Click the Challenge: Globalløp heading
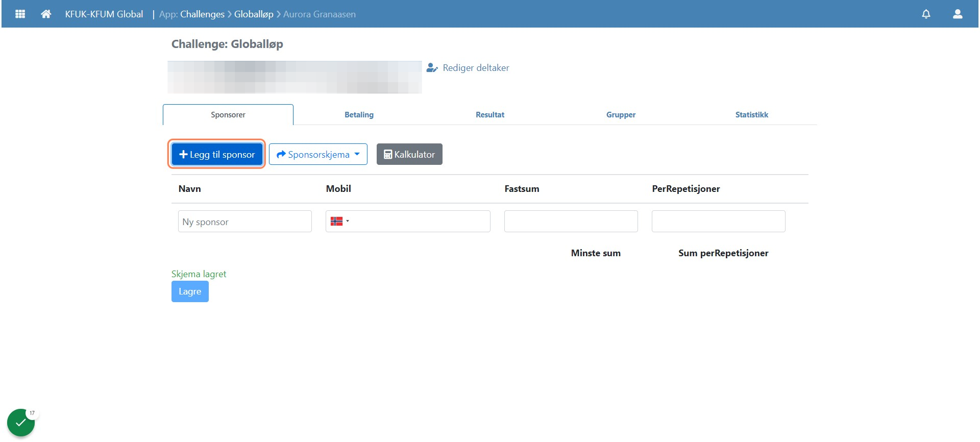 point(227,44)
